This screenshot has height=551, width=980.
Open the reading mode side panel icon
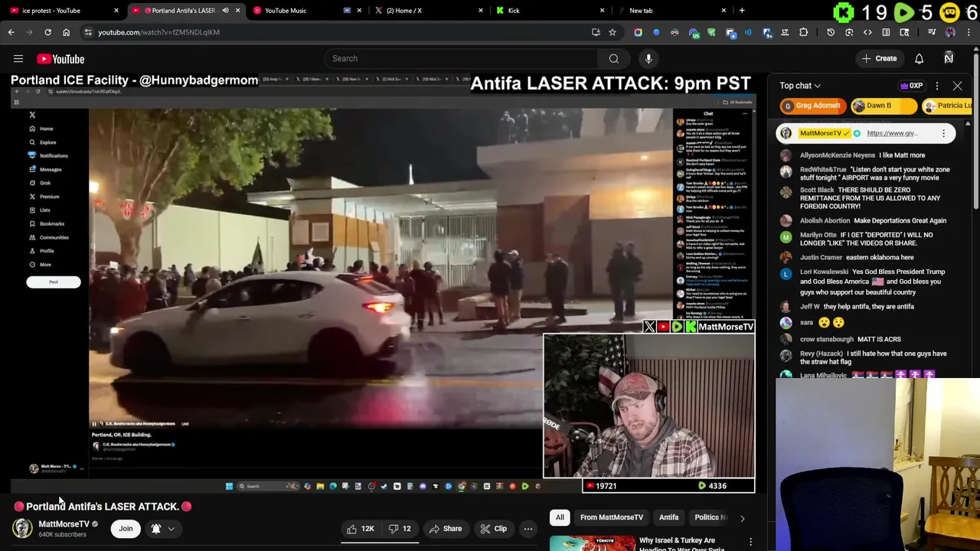(x=886, y=32)
